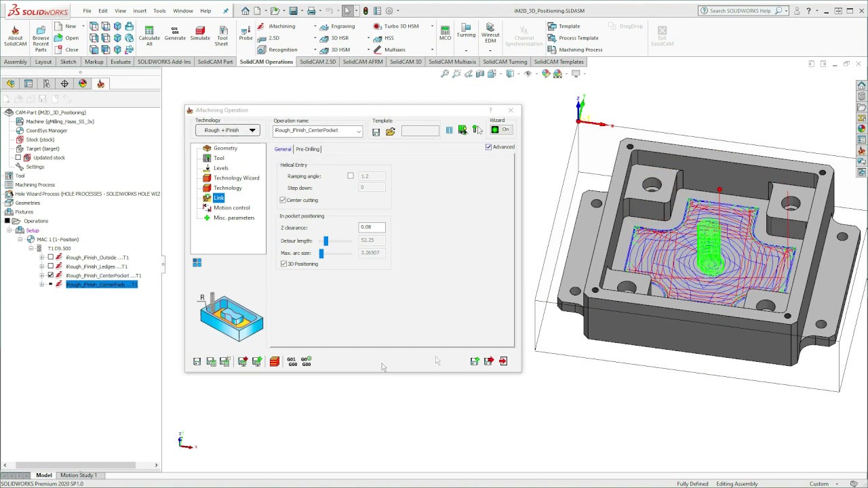Image resolution: width=868 pixels, height=488 pixels.
Task: Click the Turning operation icon
Action: [x=466, y=30]
